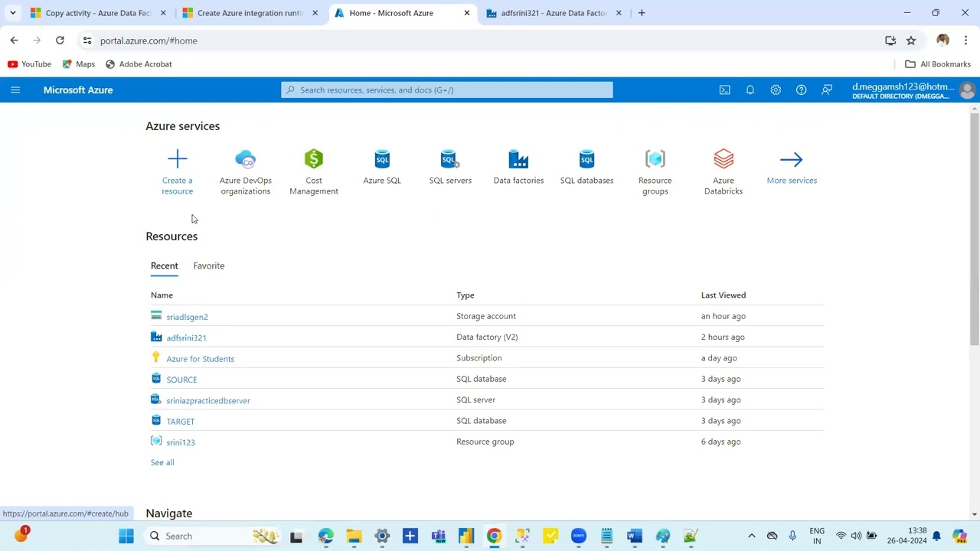Open the TARGET SQL database
This screenshot has width=980, height=551.
181,422
